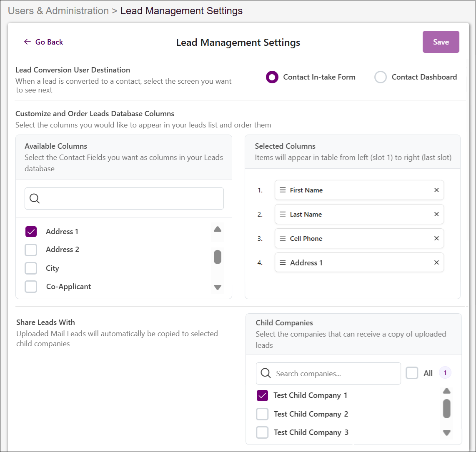Click the Share Leads With heading

[x=45, y=322]
